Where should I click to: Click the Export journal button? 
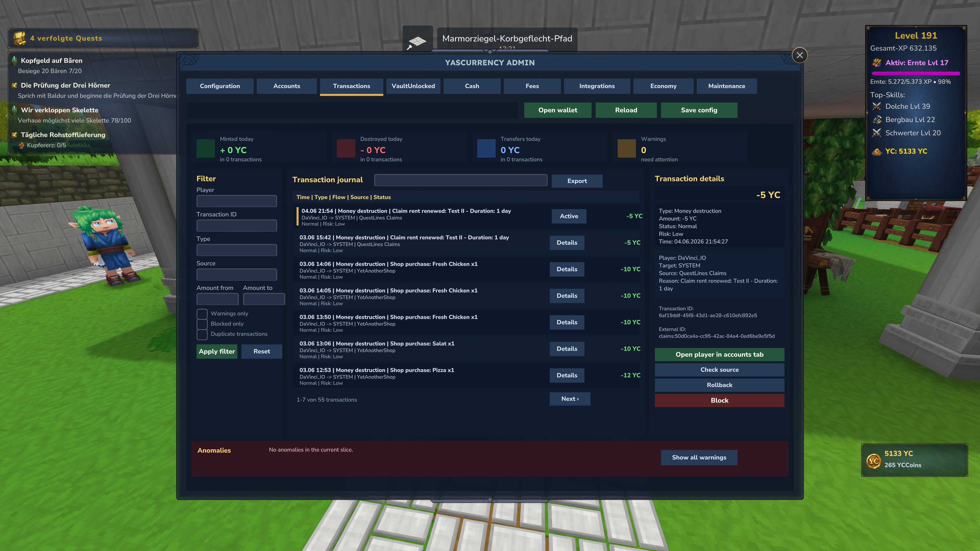577,181
